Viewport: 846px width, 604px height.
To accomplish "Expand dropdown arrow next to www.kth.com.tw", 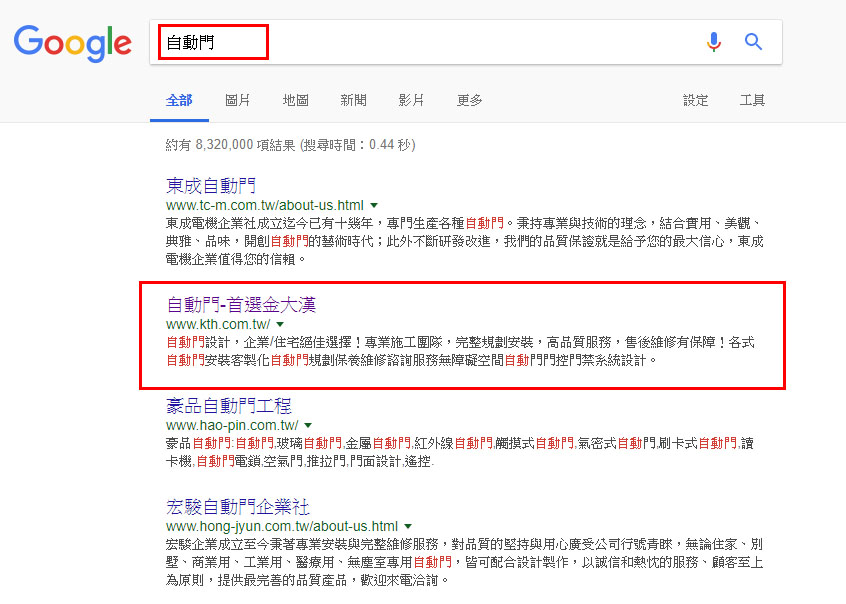I will (280, 324).
